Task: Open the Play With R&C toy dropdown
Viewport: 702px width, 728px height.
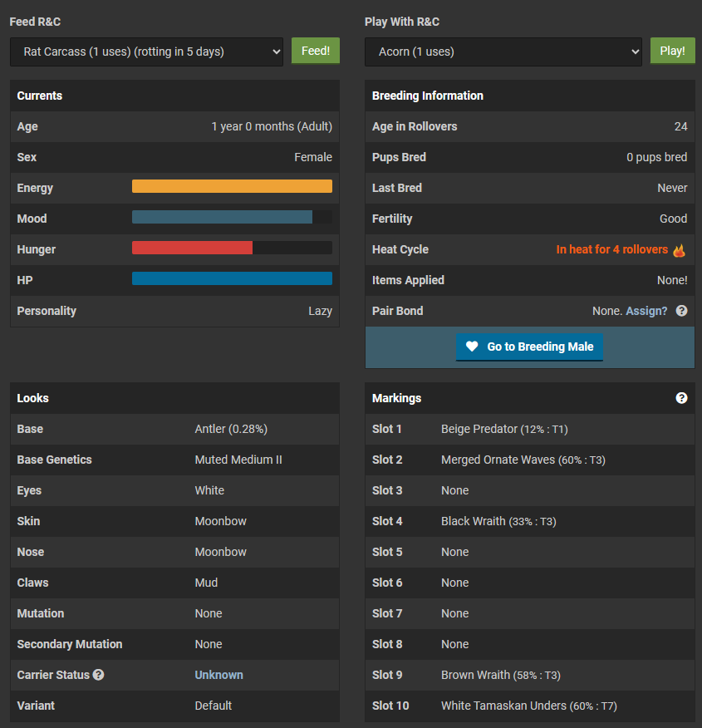Action: click(x=503, y=52)
